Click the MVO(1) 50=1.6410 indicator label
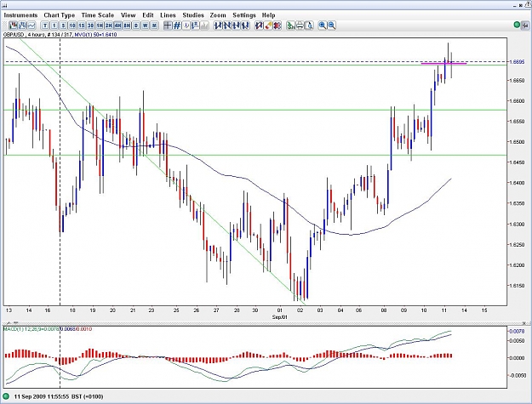This screenshot has width=532, height=404. pyautogui.click(x=95, y=35)
